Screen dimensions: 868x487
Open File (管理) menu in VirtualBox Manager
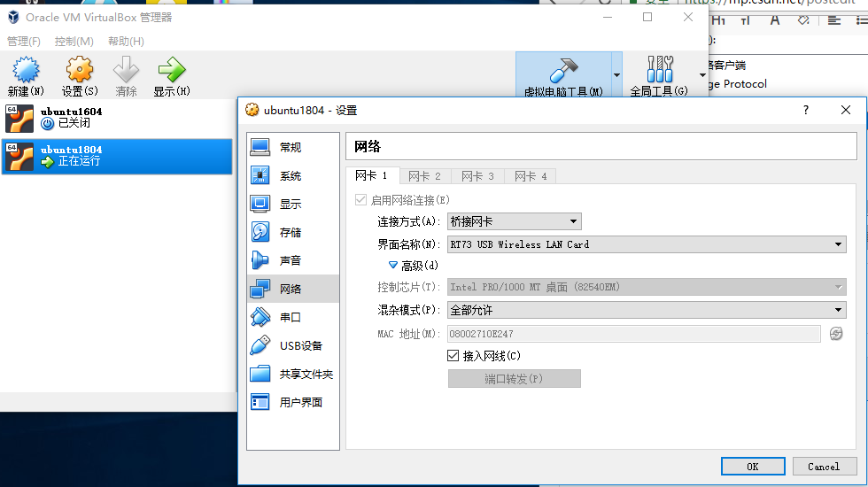[x=23, y=42]
